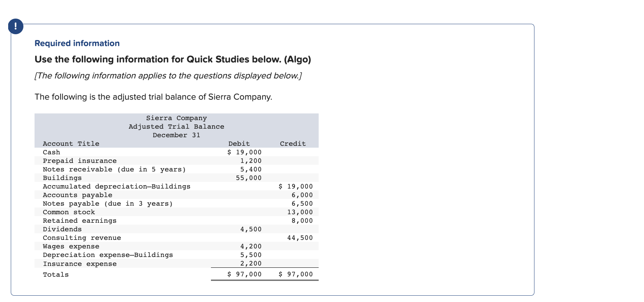Select the 'Accounts payable' account label
Viewport: 644px width, 302px height.
coord(77,195)
